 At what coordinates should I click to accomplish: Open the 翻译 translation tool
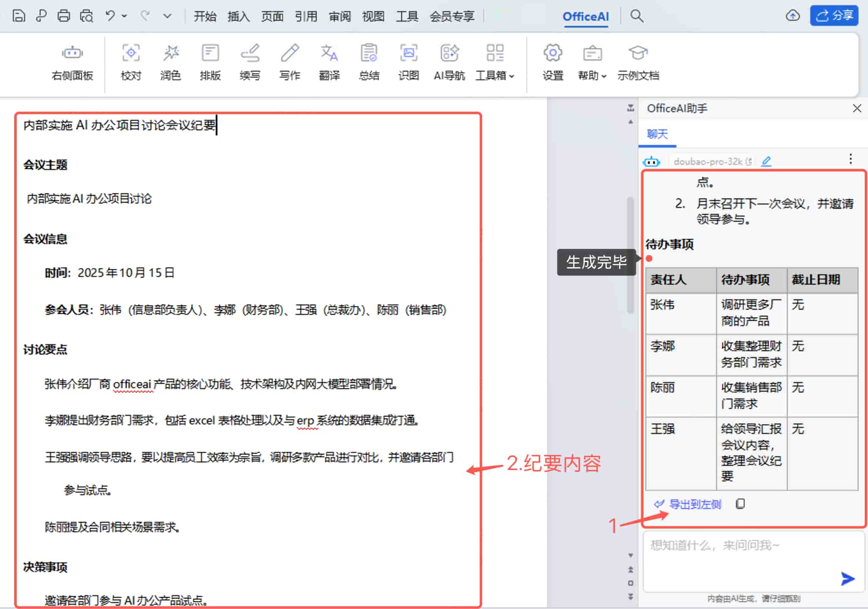[x=329, y=63]
